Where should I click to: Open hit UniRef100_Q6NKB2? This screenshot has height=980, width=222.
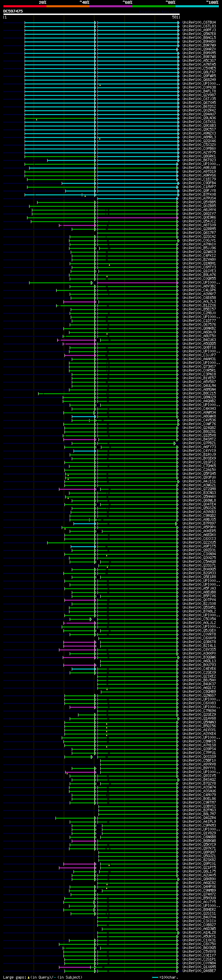[199, 329]
